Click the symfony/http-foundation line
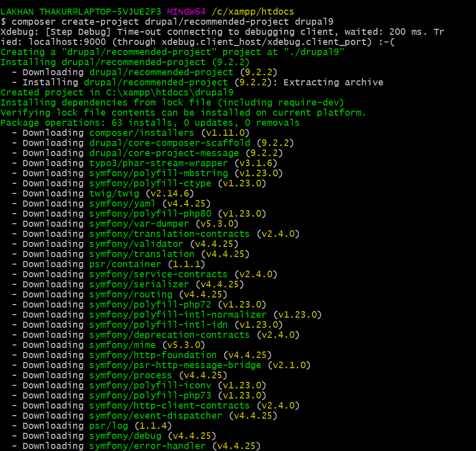This screenshot has height=451, width=476. point(142,355)
